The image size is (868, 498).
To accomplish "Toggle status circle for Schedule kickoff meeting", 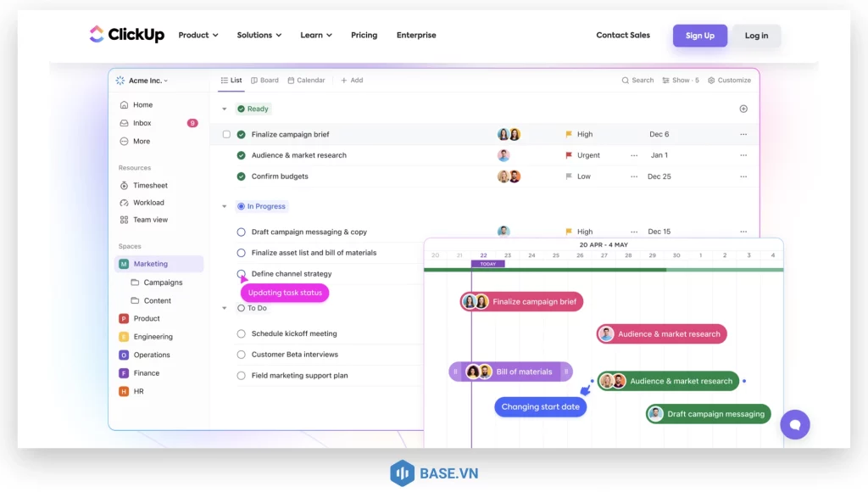I will (x=242, y=334).
